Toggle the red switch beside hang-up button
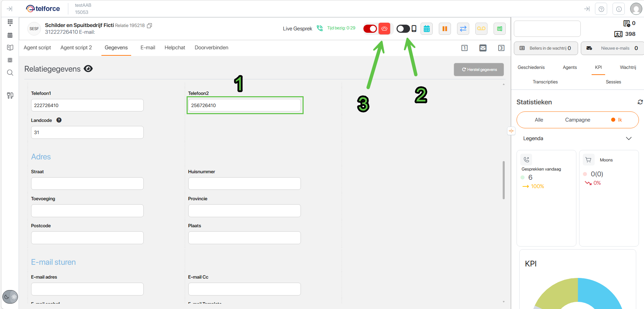The height and width of the screenshot is (309, 644). click(x=370, y=29)
